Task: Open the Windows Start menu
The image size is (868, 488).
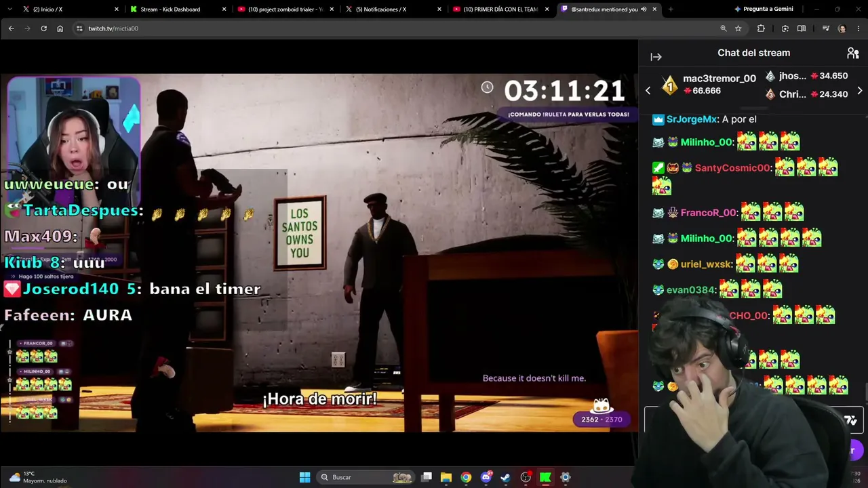Action: coord(304,477)
